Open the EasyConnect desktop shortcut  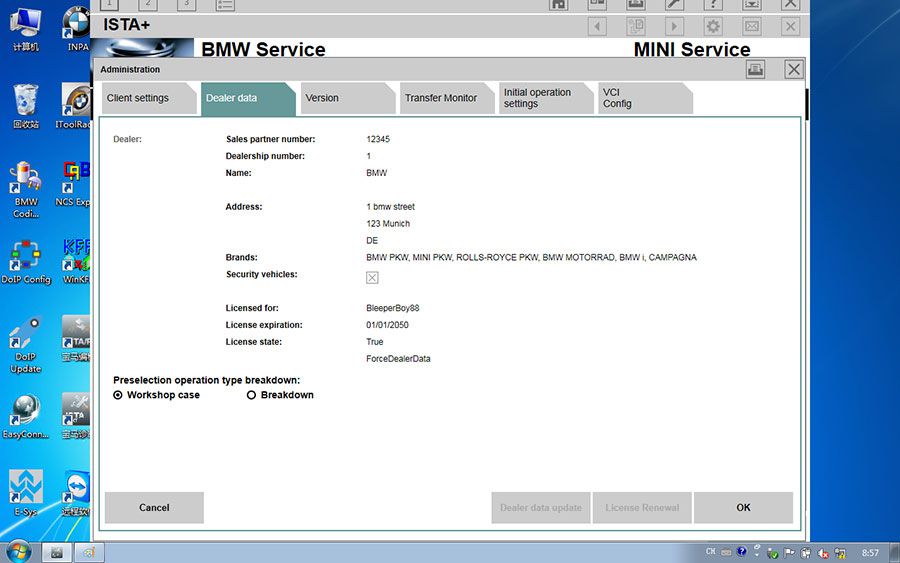26,417
